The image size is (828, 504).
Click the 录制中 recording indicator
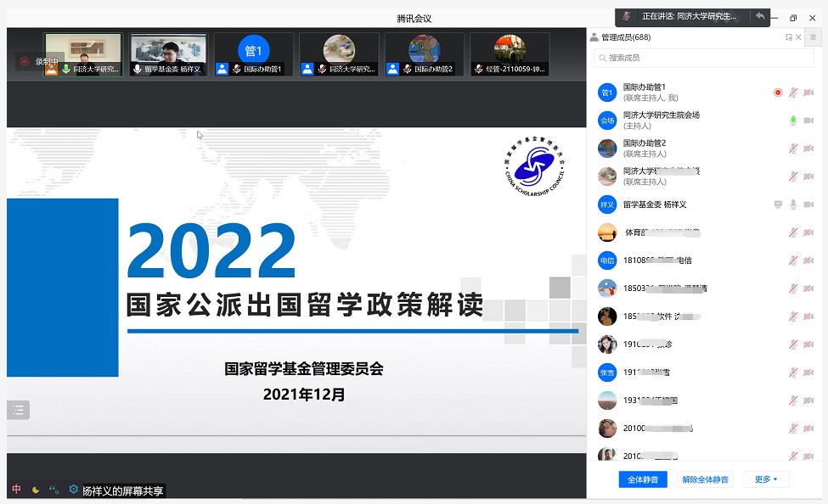click(x=40, y=61)
